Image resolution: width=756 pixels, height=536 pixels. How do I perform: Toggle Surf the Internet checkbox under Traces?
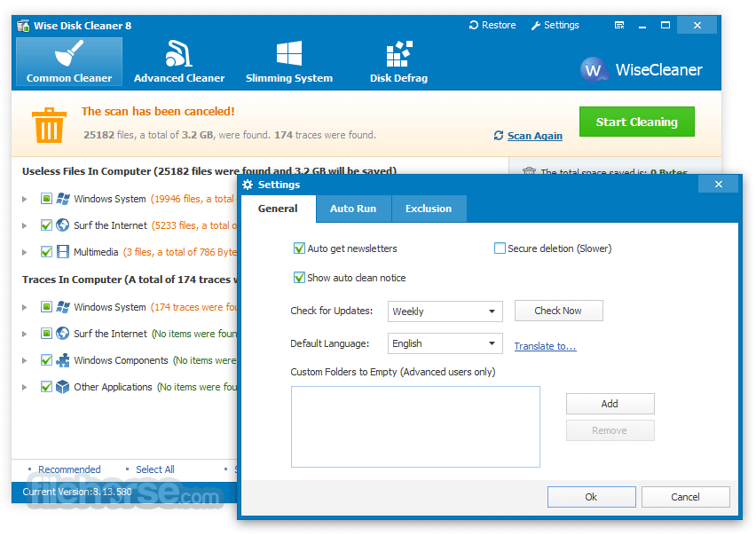tap(46, 334)
